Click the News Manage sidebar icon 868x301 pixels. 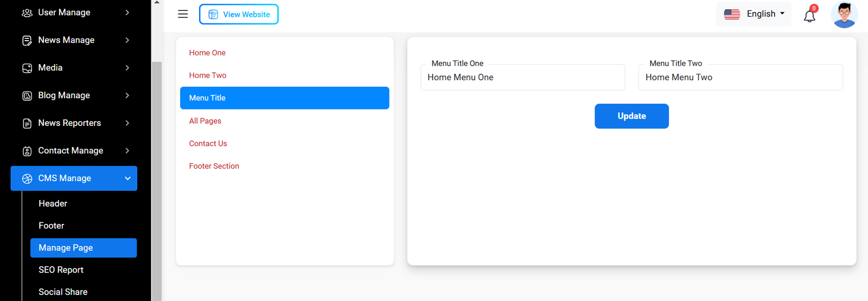pos(27,41)
